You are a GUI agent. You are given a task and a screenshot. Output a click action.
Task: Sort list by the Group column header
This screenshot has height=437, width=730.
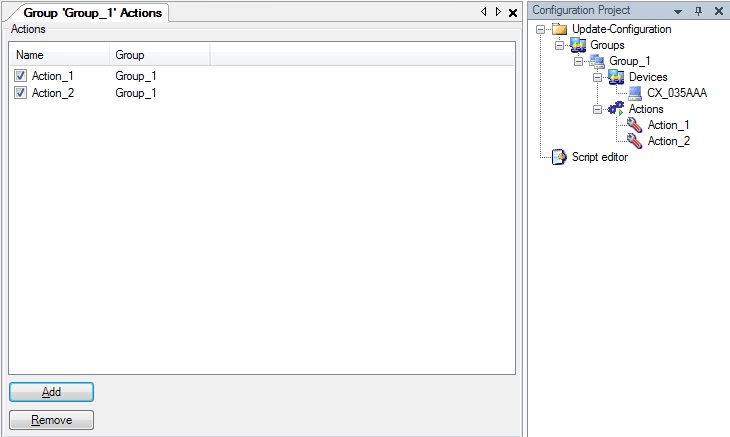click(x=160, y=55)
